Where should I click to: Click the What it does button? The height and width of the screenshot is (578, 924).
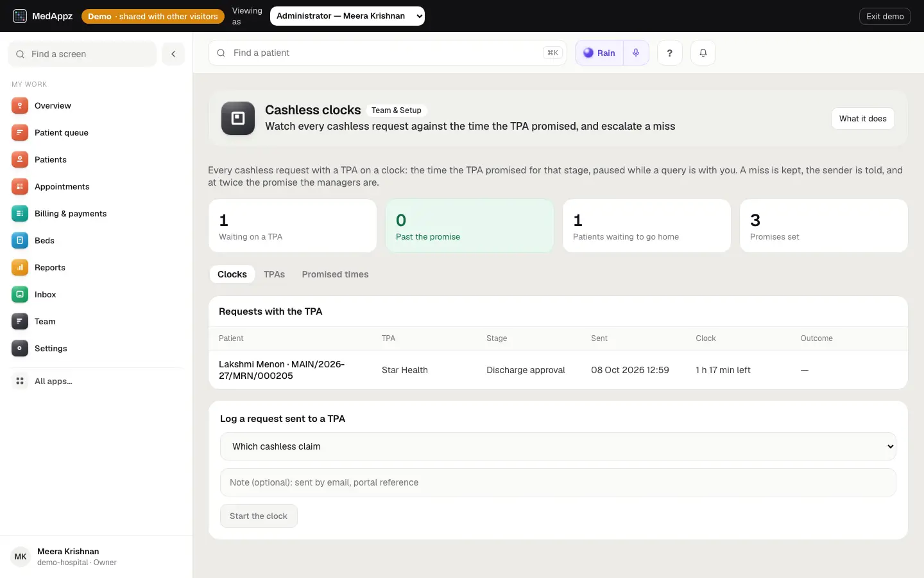point(862,118)
